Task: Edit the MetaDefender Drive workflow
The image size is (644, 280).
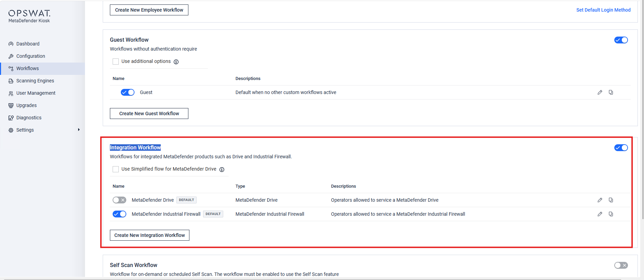Action: 600,200
